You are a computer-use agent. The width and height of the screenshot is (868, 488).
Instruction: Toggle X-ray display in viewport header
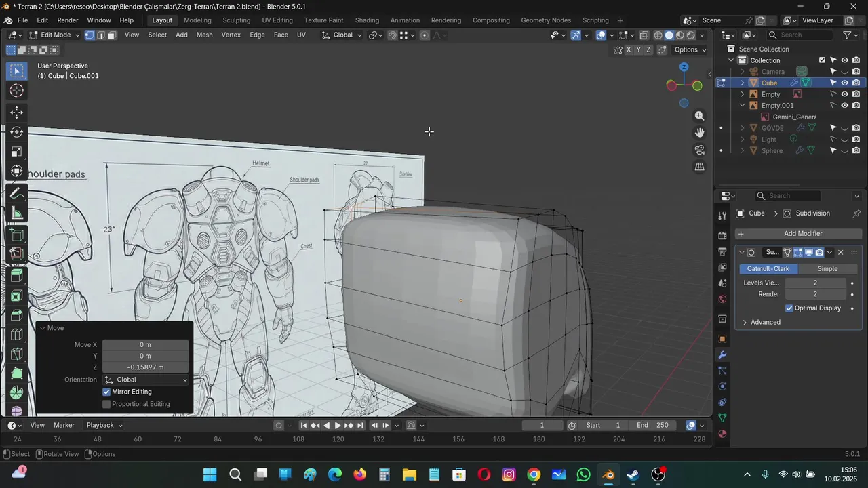[644, 35]
